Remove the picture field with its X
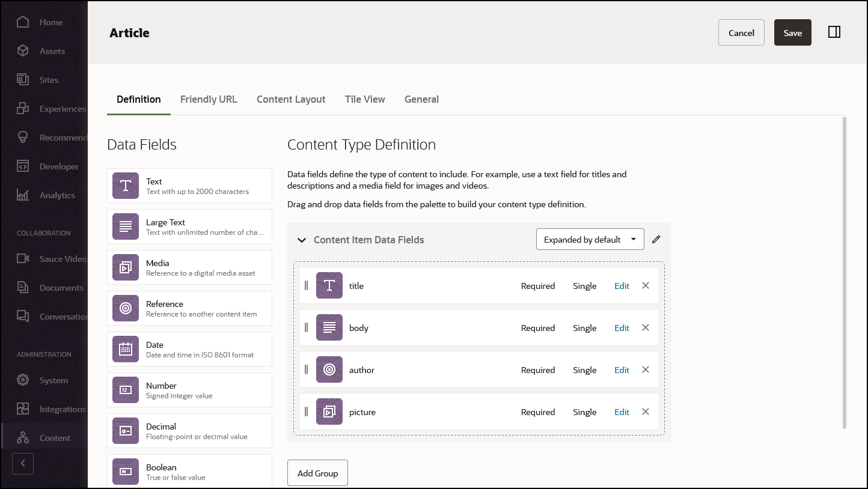 [x=645, y=412]
